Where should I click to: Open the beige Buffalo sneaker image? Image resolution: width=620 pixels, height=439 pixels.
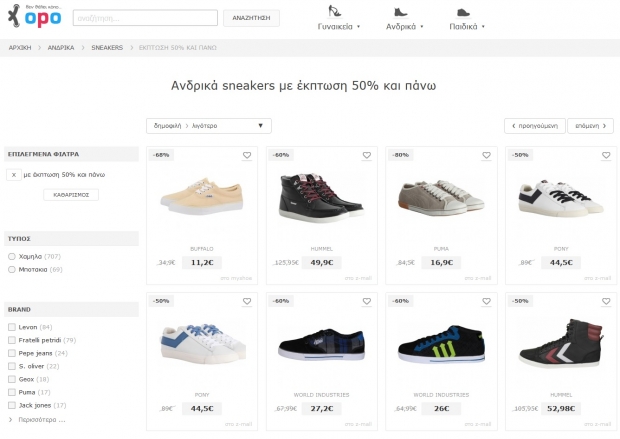202,196
